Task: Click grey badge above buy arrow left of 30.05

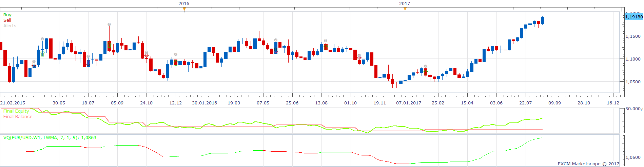Action: [x=42, y=39]
